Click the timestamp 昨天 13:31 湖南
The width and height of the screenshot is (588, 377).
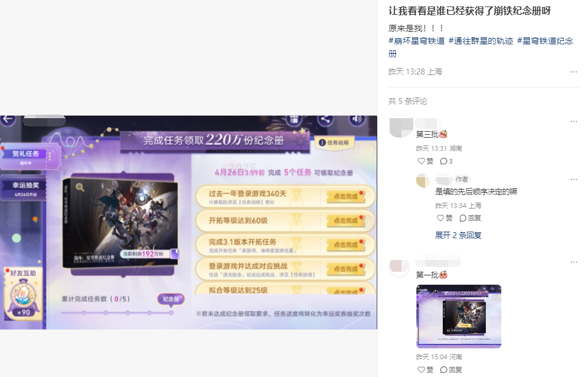coord(439,148)
